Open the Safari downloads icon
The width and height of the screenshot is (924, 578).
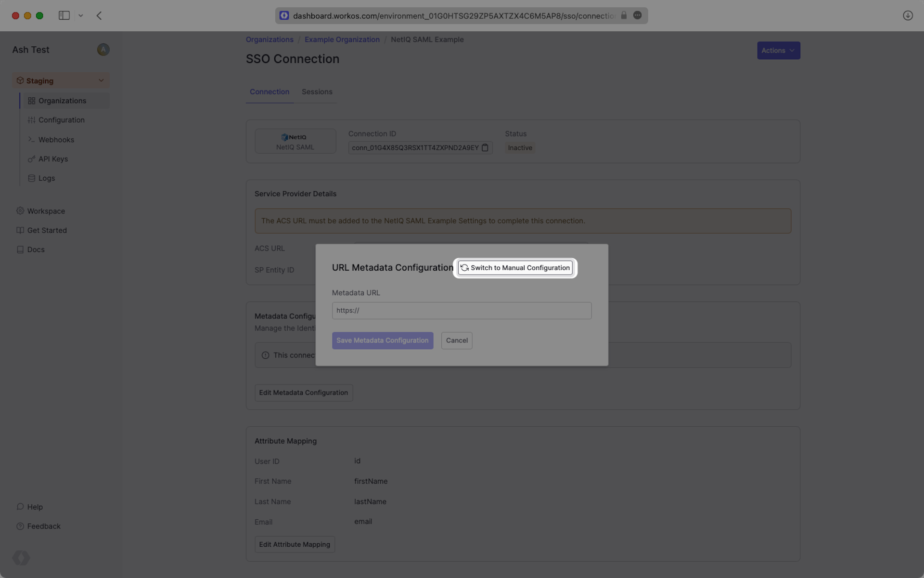click(908, 15)
